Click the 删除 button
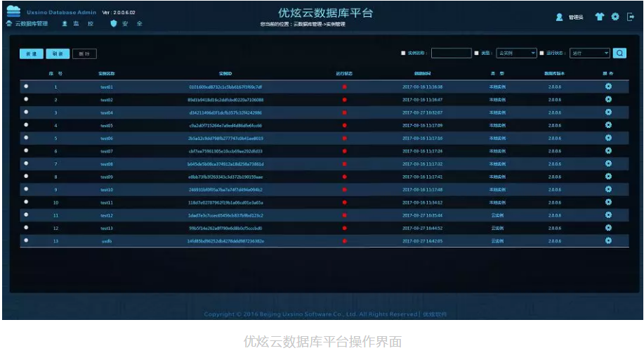The height and width of the screenshot is (353, 644). (84, 54)
